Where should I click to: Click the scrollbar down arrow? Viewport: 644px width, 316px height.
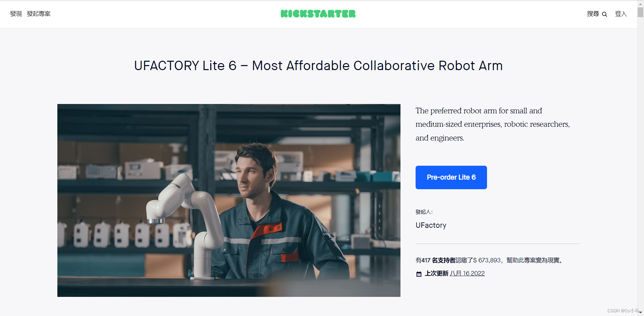coord(640,312)
